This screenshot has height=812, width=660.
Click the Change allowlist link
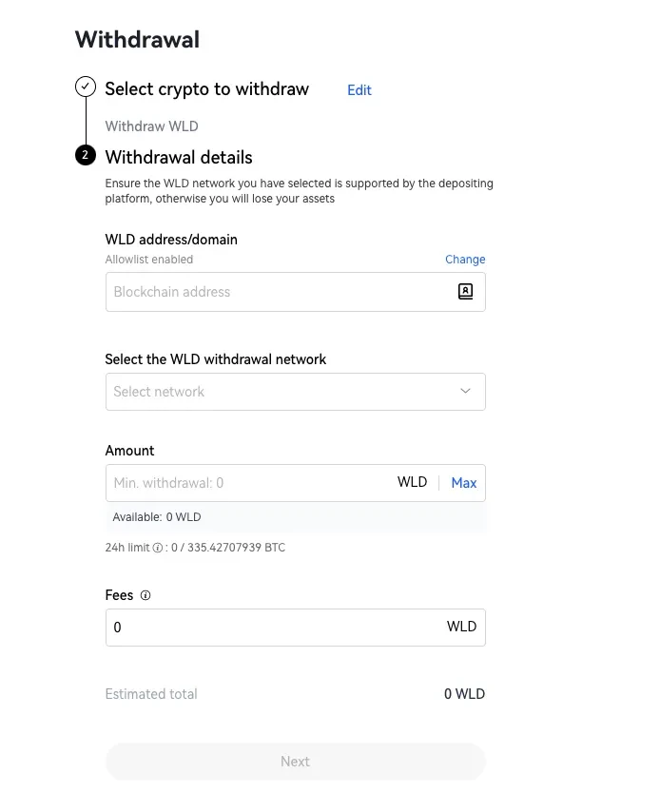tap(465, 260)
